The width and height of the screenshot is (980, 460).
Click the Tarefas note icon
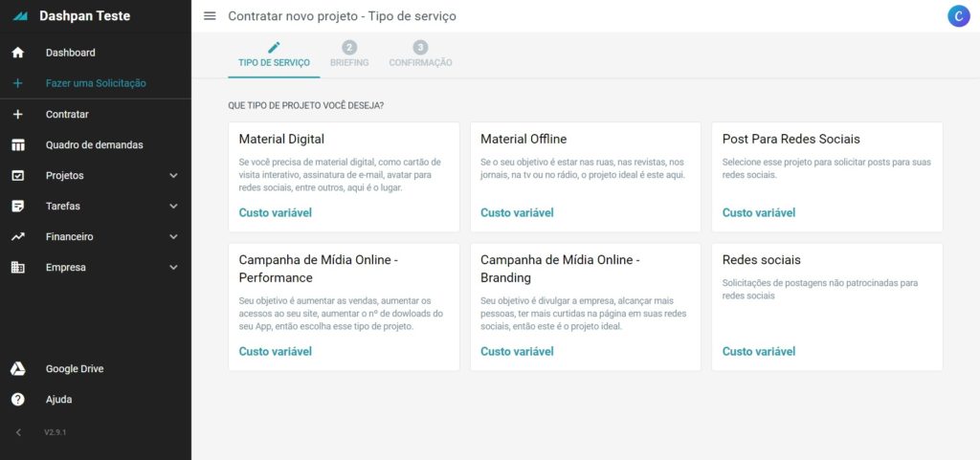coord(18,206)
